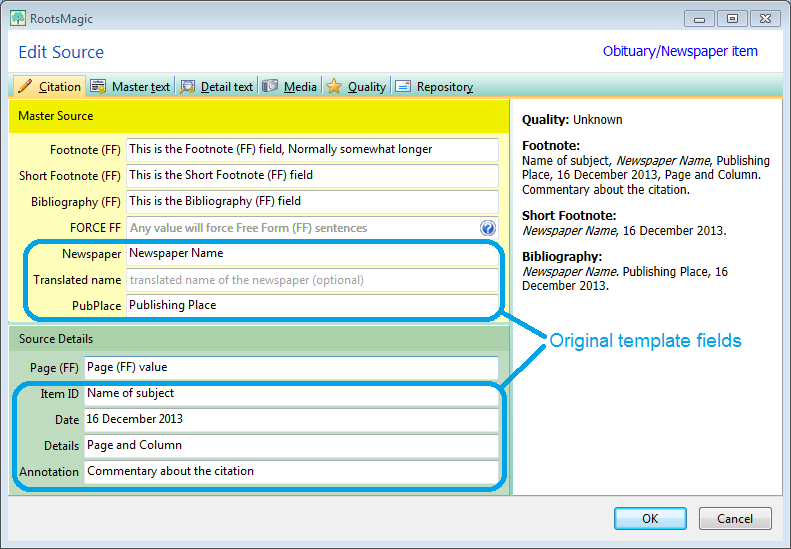Viewport: 791px width, 549px height.
Task: Click the Media camera icon
Action: pyautogui.click(x=270, y=86)
